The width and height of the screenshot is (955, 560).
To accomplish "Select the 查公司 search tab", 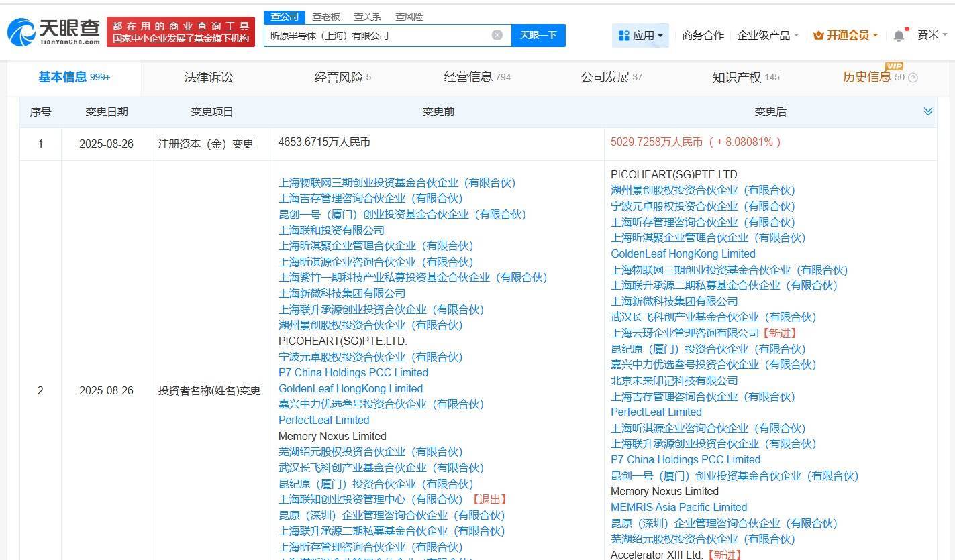I will click(x=285, y=17).
